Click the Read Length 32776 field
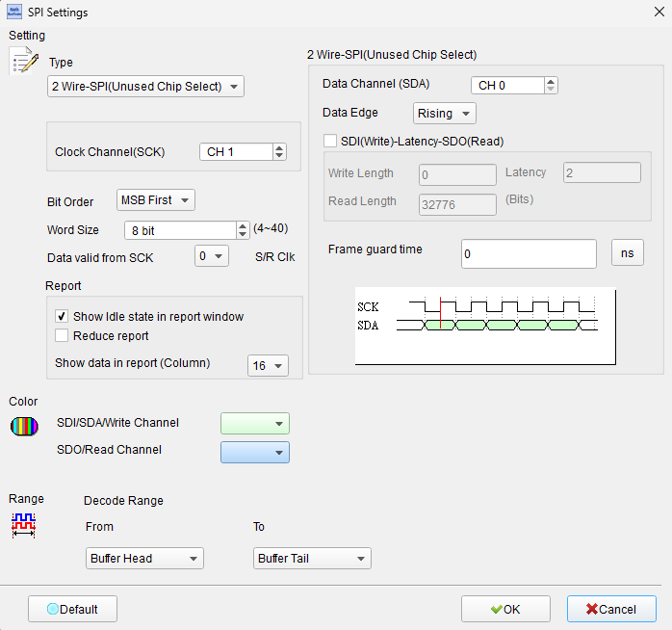 [x=457, y=204]
